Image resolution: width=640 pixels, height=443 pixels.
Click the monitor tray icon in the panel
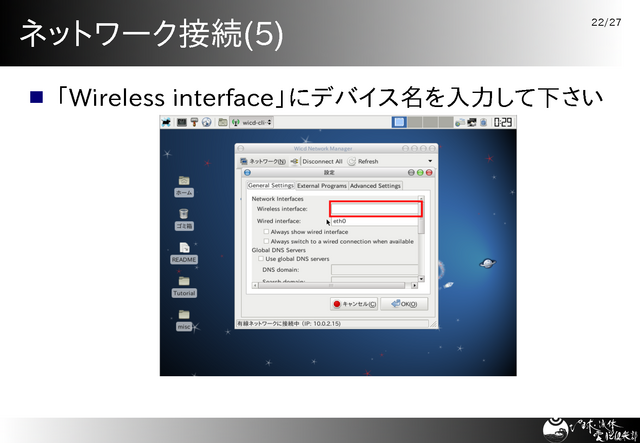coord(472,122)
